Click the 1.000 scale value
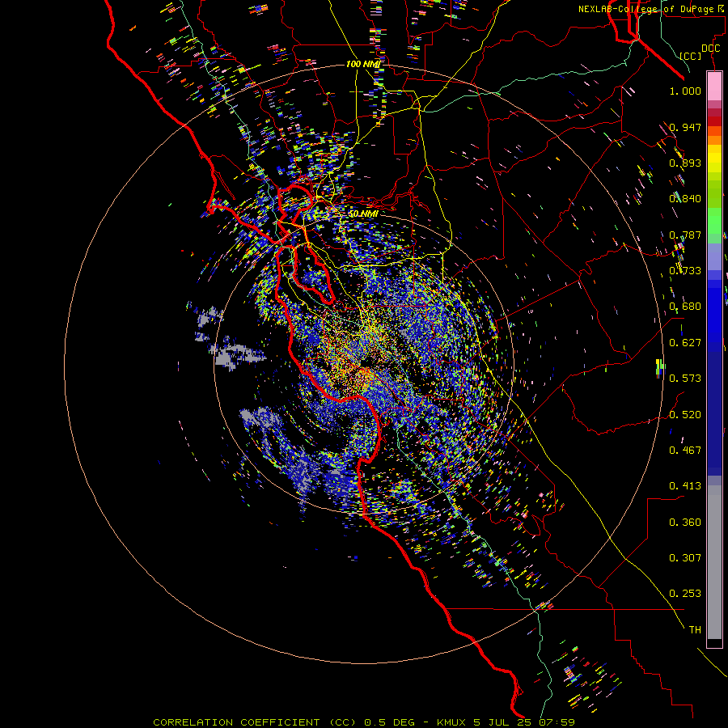Image resolution: width=728 pixels, height=728 pixels. click(x=685, y=91)
